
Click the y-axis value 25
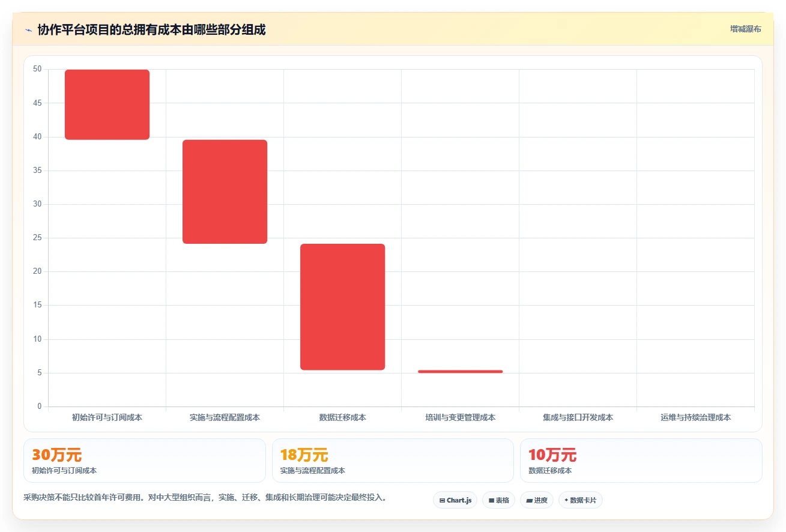click(x=37, y=238)
